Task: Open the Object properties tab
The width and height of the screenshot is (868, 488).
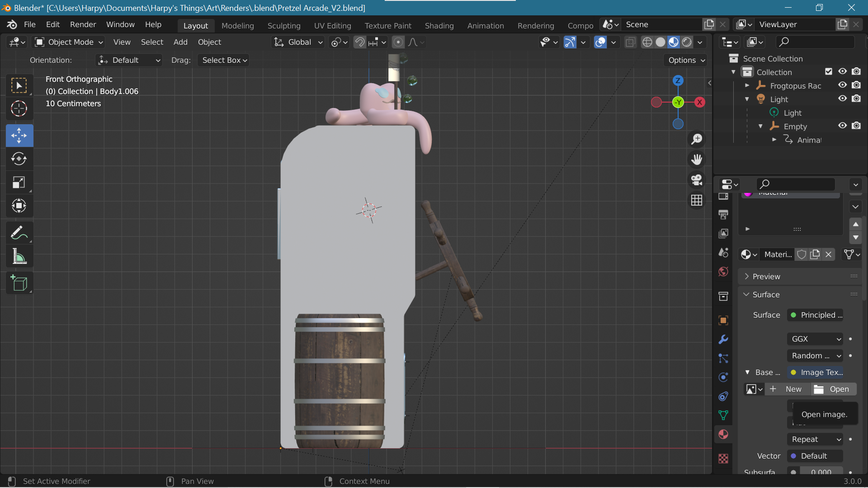Action: 723,320
